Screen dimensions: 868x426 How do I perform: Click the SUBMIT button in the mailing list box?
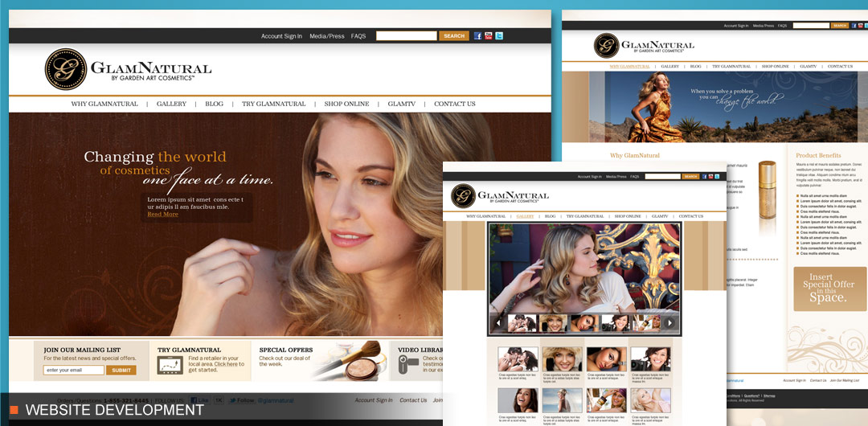[121, 370]
